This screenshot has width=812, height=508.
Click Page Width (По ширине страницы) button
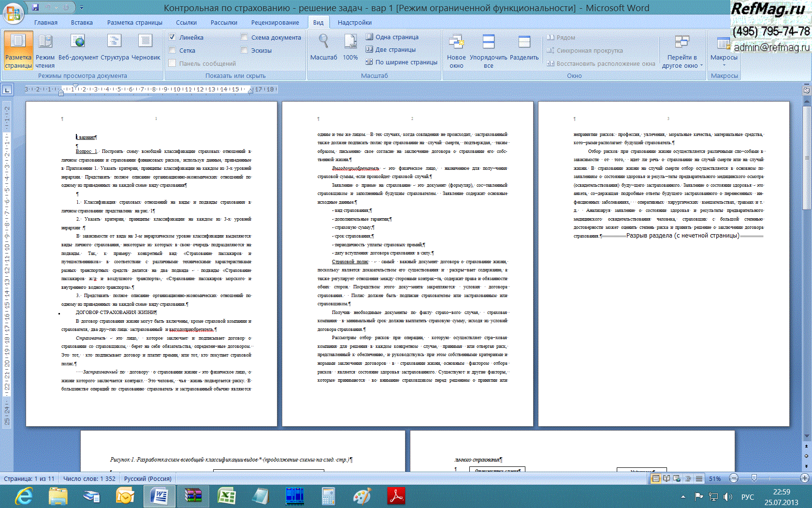401,62
